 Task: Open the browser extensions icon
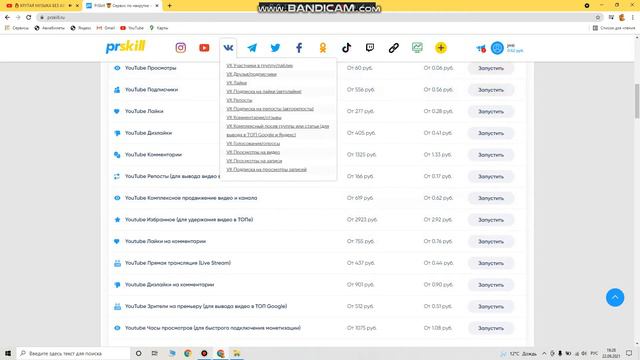coord(611,17)
